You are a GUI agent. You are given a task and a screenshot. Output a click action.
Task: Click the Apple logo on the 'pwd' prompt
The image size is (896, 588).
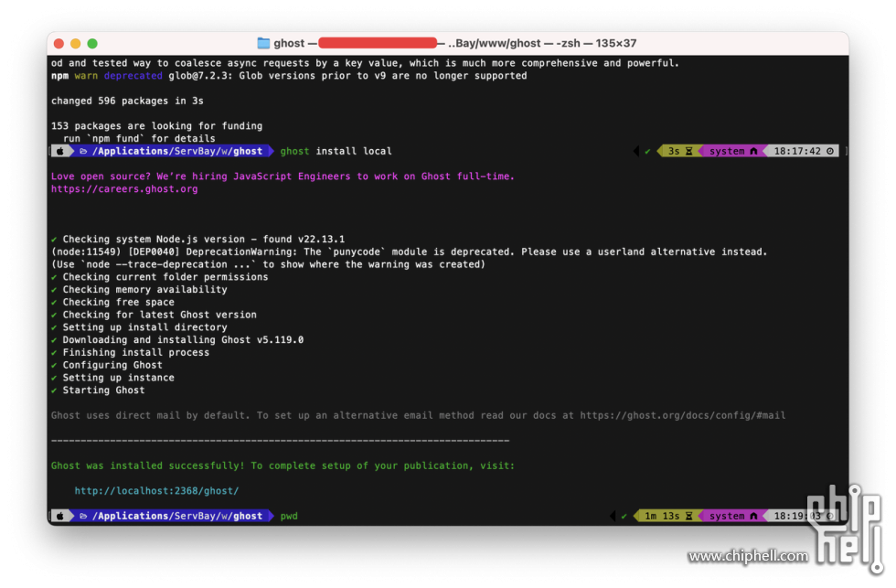pyautogui.click(x=60, y=516)
